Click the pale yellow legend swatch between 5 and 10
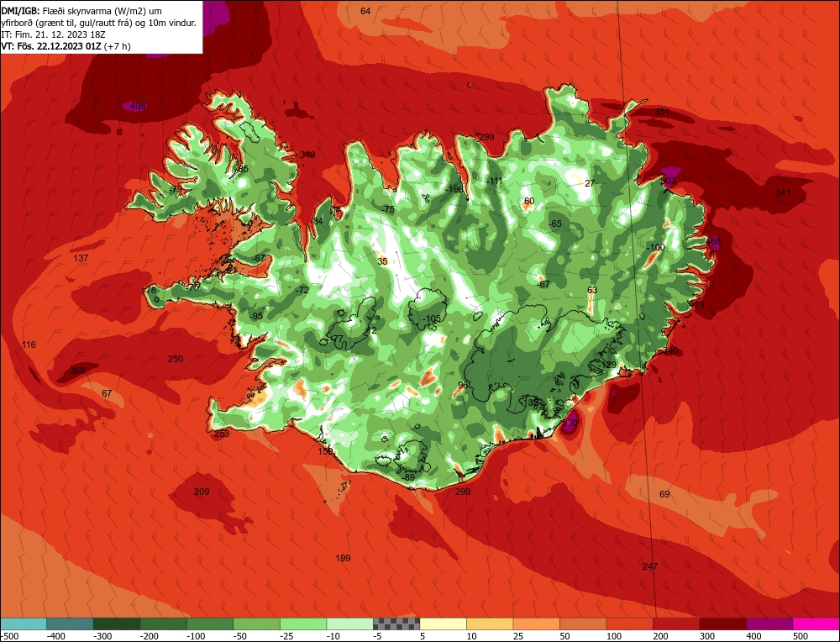The height and width of the screenshot is (642, 840). (443, 624)
